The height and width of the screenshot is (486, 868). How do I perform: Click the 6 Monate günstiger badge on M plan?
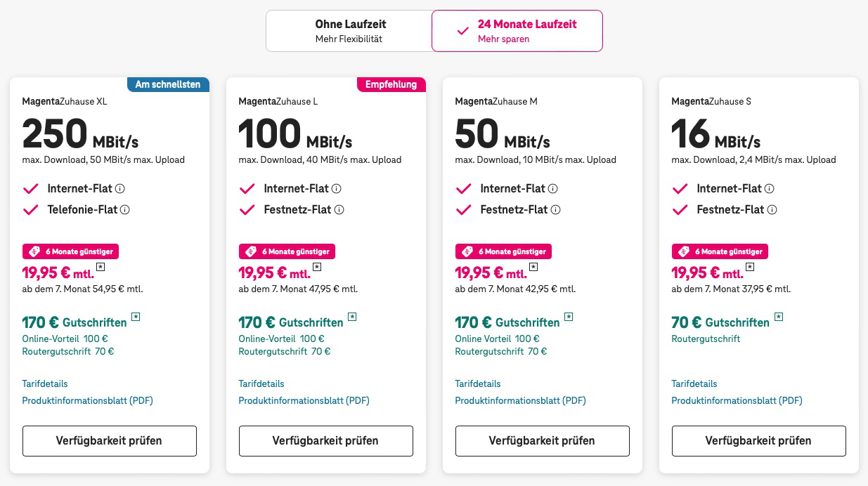click(504, 251)
